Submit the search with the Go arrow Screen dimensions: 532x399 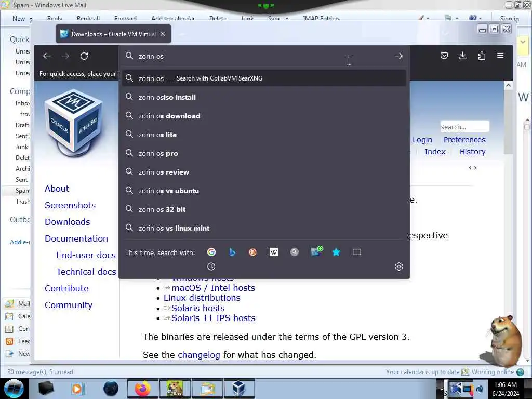tap(398, 56)
